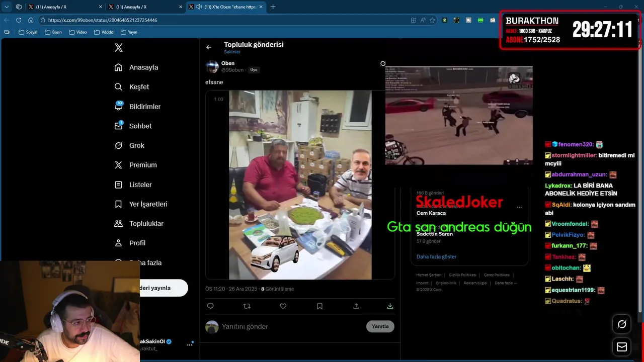This screenshot has height=362, width=644.
Task: Reply to the post via comment icon
Action: (x=210, y=306)
